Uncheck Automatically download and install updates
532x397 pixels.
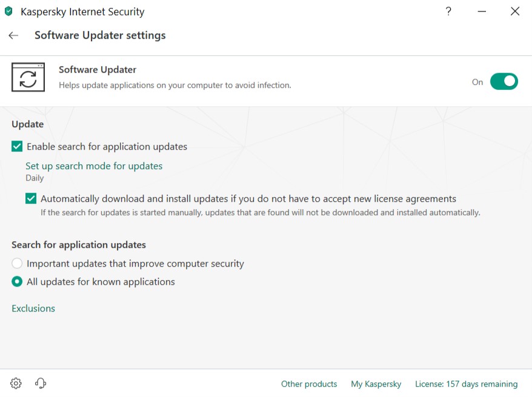[x=31, y=198]
